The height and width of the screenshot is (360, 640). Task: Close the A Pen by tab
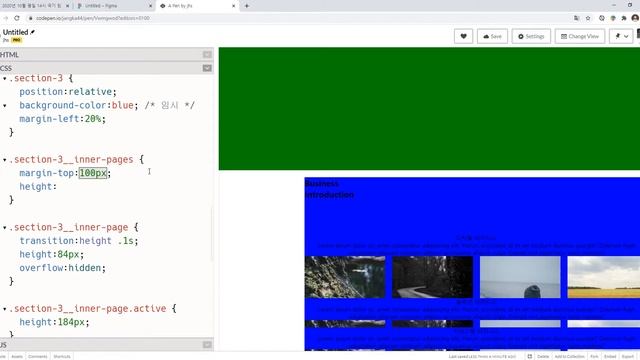coord(233,6)
